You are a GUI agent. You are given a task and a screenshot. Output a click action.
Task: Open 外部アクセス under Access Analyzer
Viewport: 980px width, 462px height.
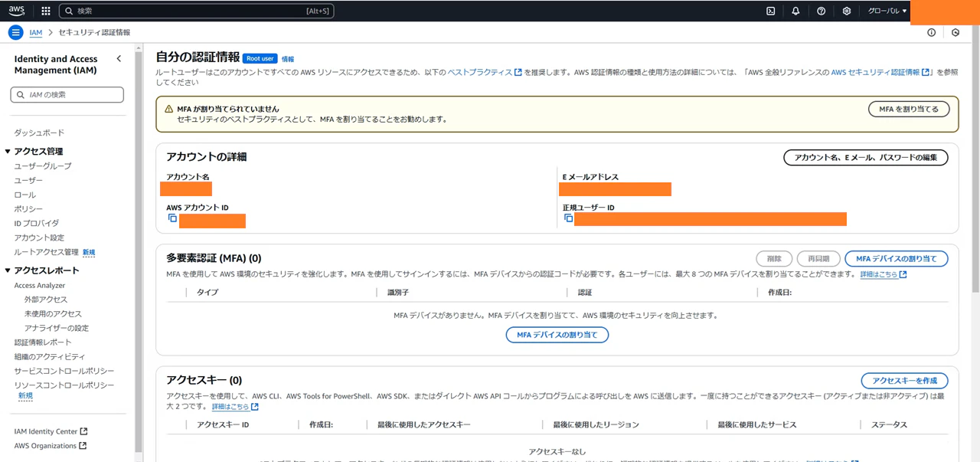pos(46,300)
